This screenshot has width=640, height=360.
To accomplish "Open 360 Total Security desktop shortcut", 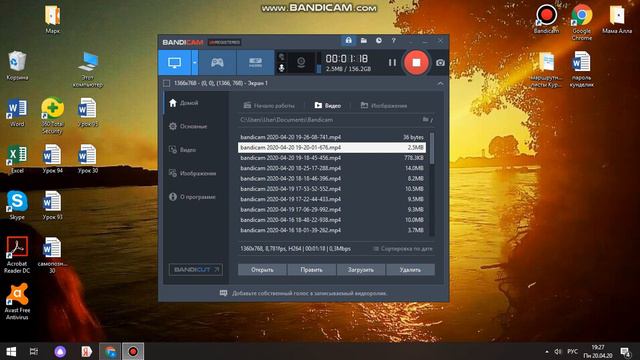I will pyautogui.click(x=52, y=116).
